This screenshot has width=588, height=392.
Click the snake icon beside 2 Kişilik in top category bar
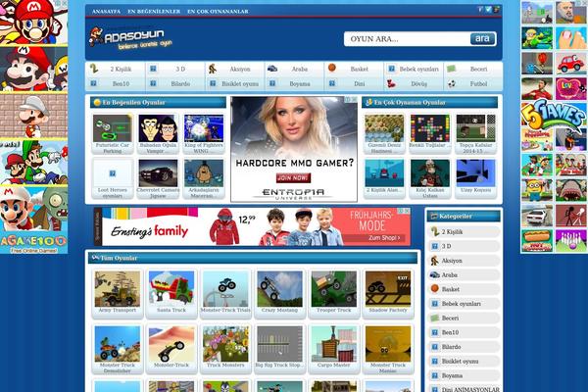click(x=94, y=69)
